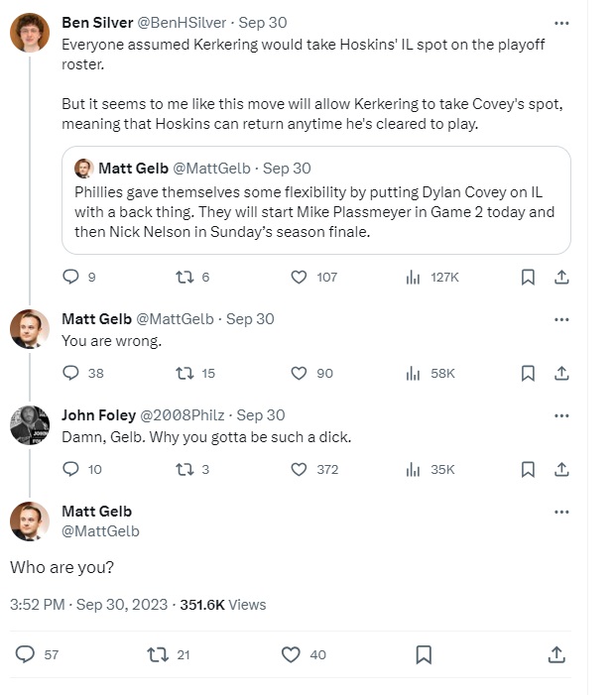Reply to Ben Silver's tweet
This screenshot has width=616, height=695.
tap(70, 278)
